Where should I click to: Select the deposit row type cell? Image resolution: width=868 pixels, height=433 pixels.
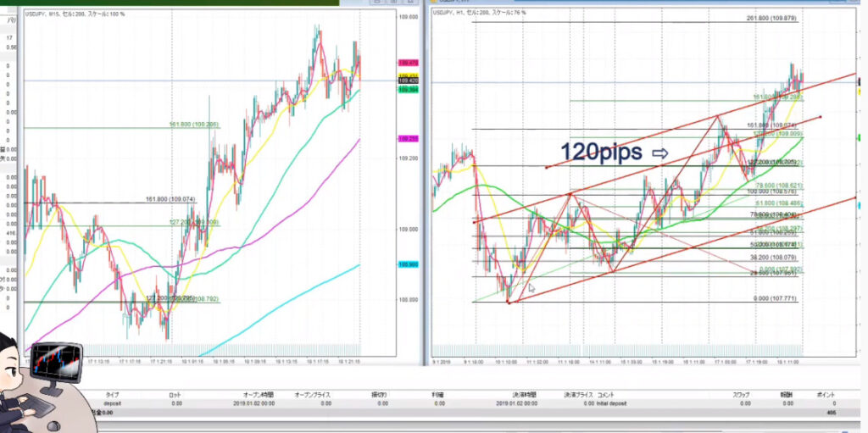[113, 403]
